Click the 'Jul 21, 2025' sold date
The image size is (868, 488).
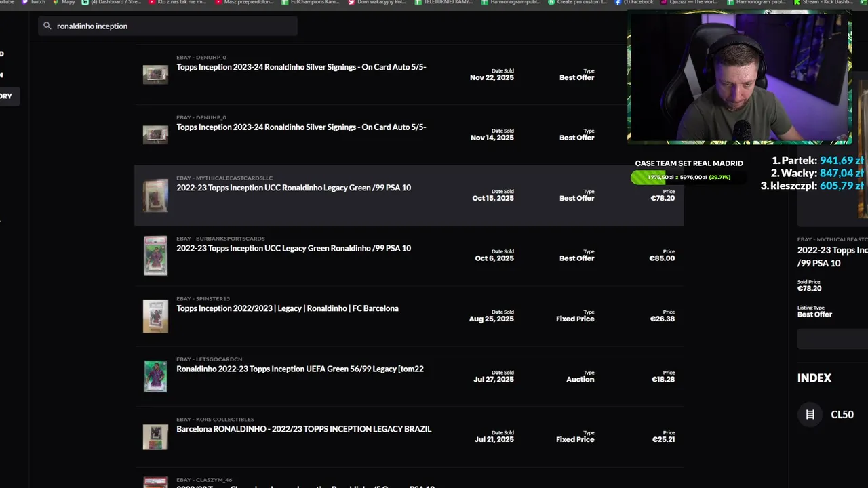coord(494,439)
